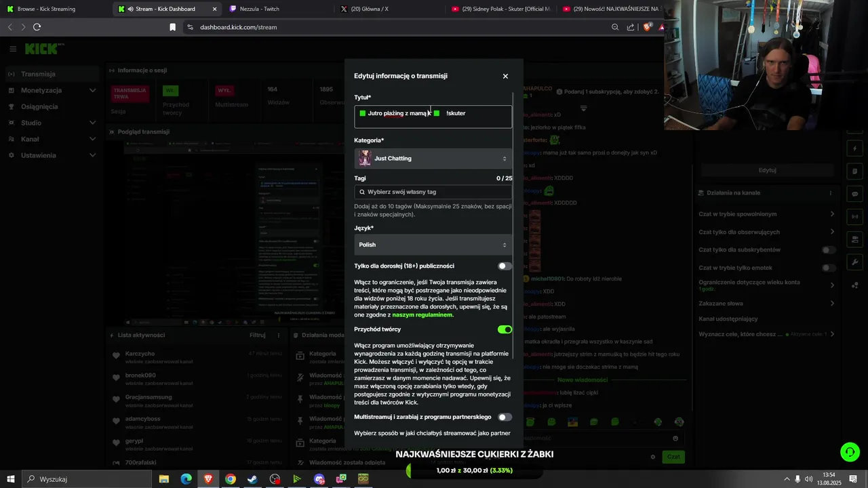The width and height of the screenshot is (868, 488).
Task: Disable the Przychód twórcy toggle
Action: click(505, 329)
